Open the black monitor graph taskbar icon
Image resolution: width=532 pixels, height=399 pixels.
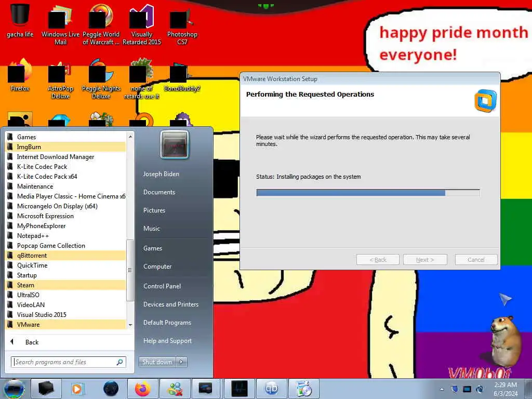click(239, 389)
